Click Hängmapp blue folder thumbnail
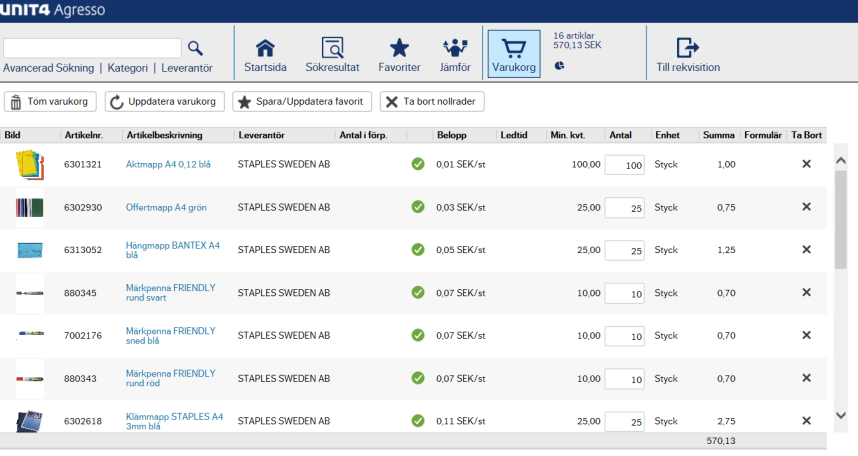 (x=30, y=250)
